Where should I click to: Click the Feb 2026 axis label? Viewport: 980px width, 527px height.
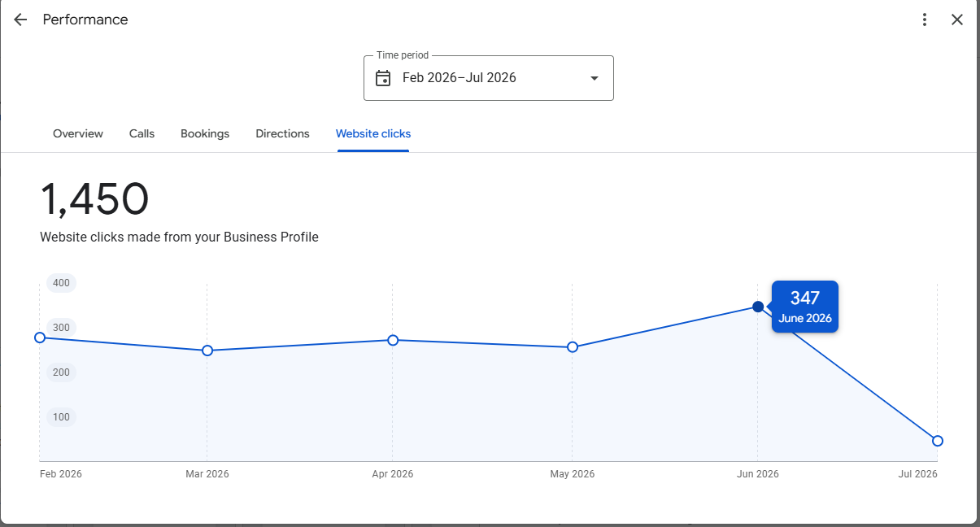61,474
